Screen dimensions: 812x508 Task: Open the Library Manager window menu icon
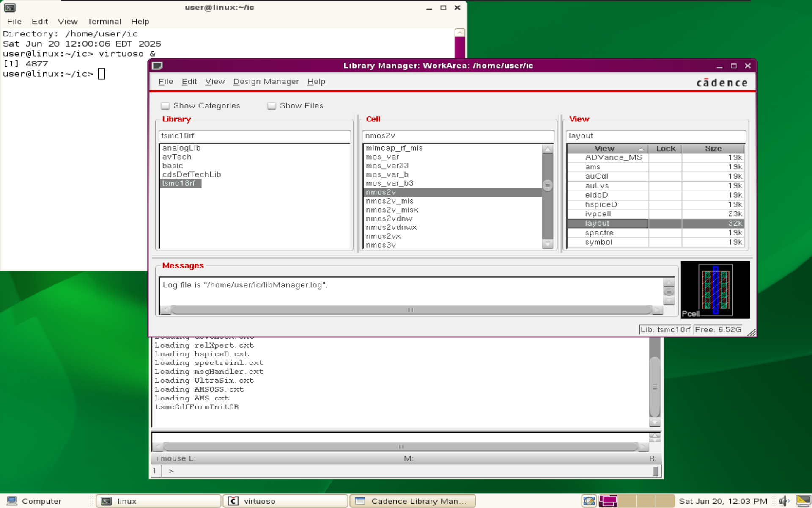pos(157,66)
